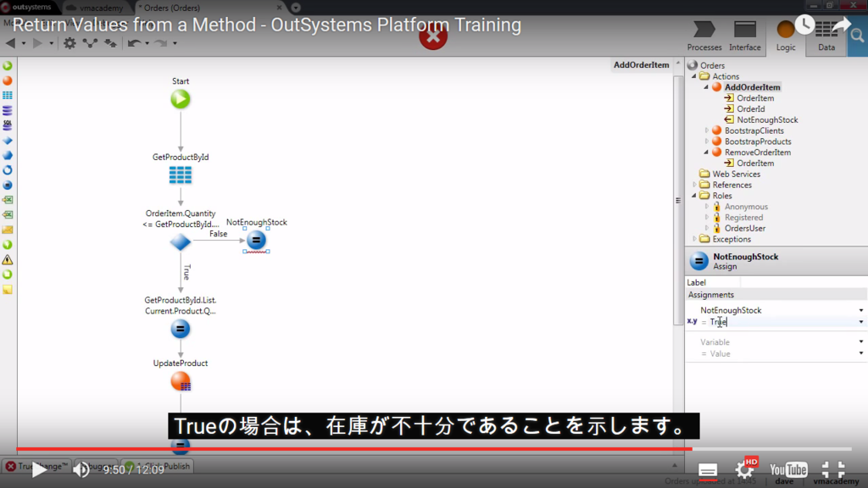Open YouTube player quality settings gear
Screen dimensions: 868x488
744,469
